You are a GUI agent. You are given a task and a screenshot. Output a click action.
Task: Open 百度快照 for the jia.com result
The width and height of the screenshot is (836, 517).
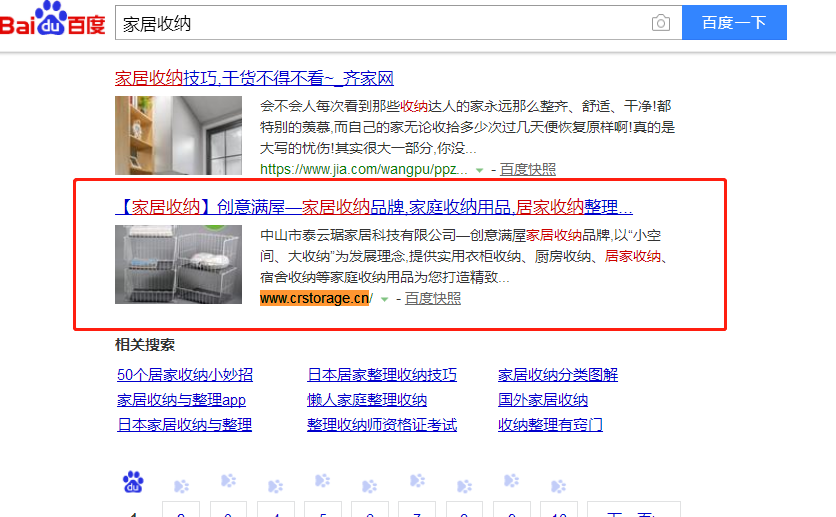528,169
